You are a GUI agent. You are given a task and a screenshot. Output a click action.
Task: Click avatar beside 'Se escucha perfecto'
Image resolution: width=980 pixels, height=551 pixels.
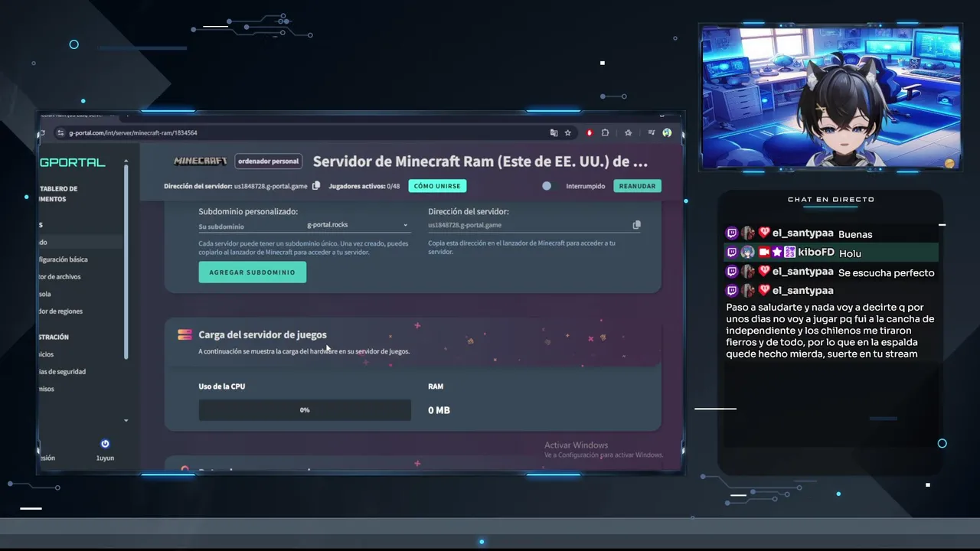point(748,272)
